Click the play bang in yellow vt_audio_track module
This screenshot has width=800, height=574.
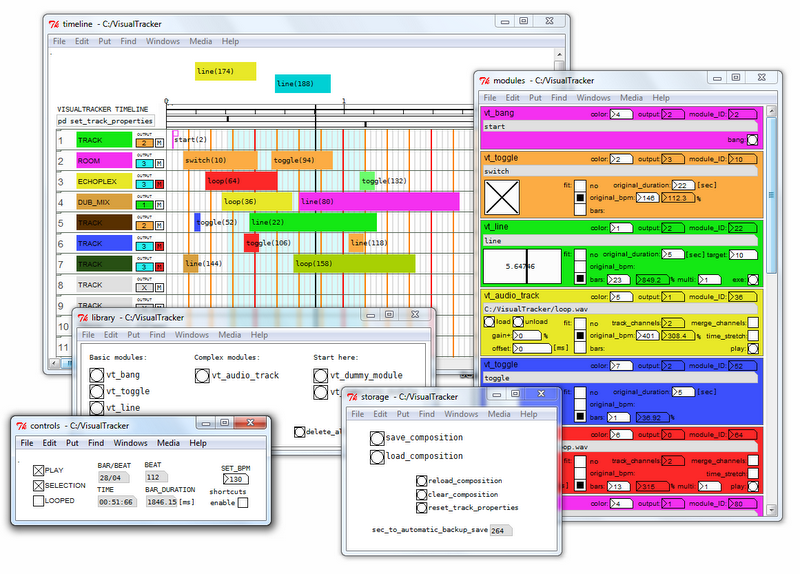click(x=753, y=348)
